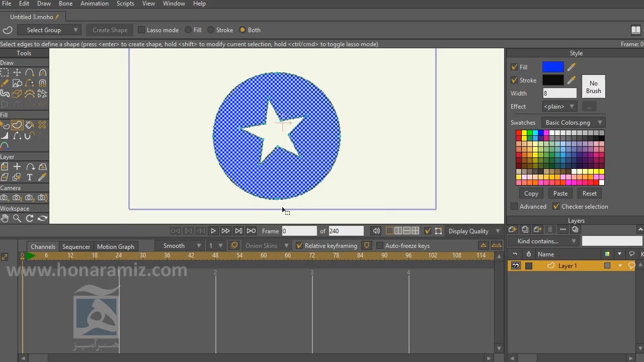Viewport: 644px width, 362px height.
Task: Click the Reset style button
Action: pos(590,194)
